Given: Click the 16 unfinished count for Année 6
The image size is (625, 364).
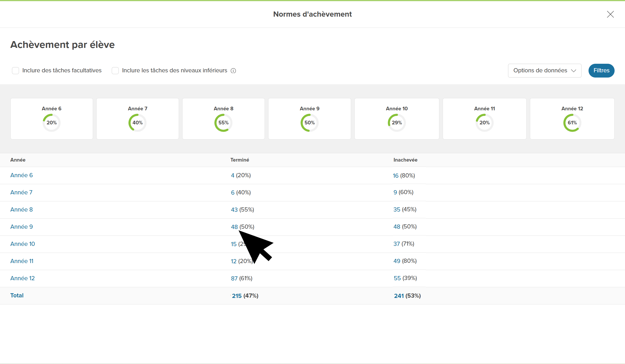Looking at the screenshot, I should pyautogui.click(x=396, y=176).
